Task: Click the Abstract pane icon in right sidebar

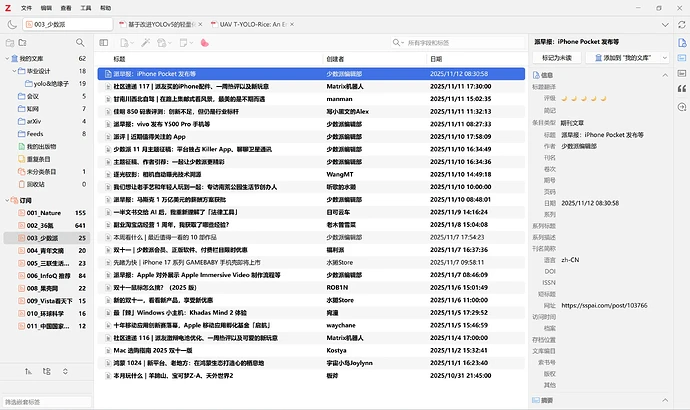Action: tap(682, 58)
